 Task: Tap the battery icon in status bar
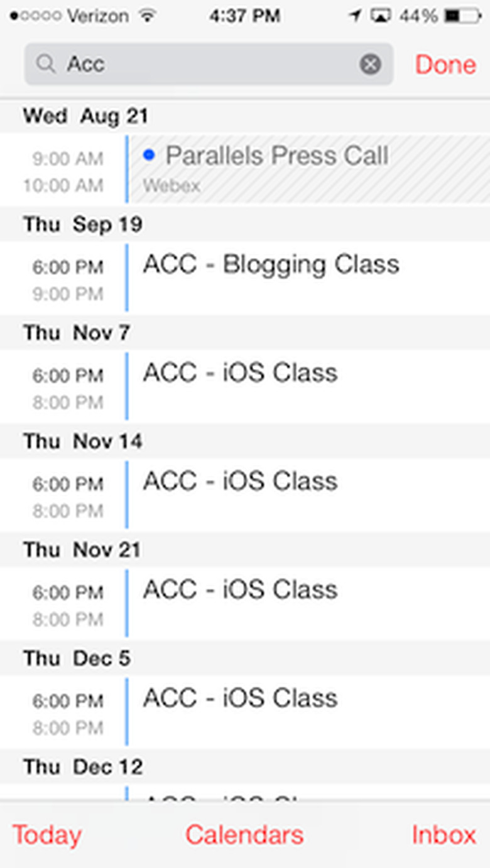coord(462,16)
